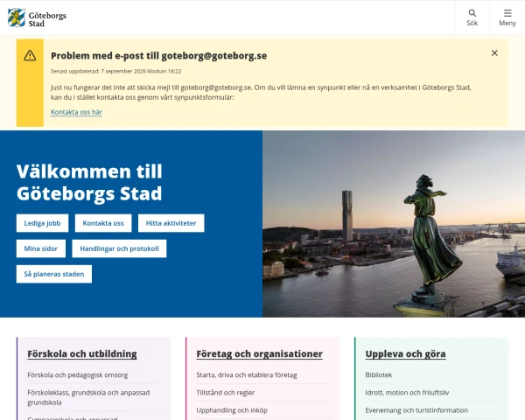The height and width of the screenshot is (420, 525).
Task: Click the Senast uppdaterad timestamp text
Action: coord(116,72)
